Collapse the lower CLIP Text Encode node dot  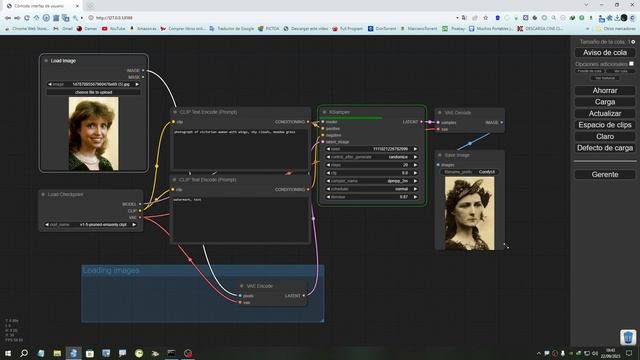175,180
